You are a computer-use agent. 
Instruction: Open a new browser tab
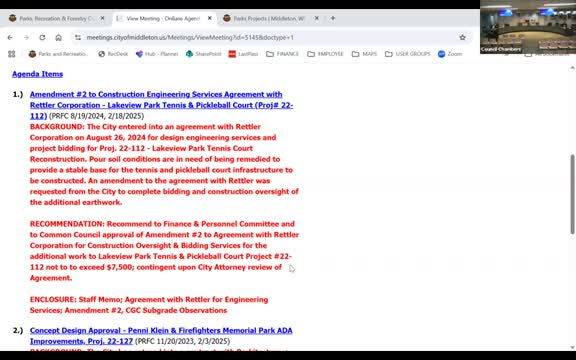(x=333, y=18)
